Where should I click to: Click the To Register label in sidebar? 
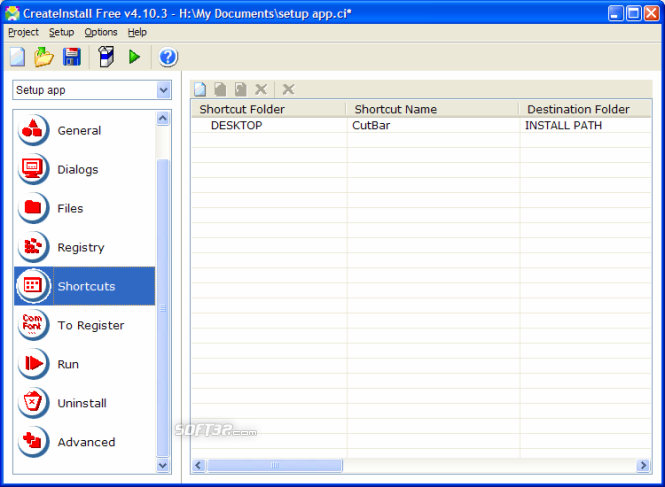click(x=91, y=325)
